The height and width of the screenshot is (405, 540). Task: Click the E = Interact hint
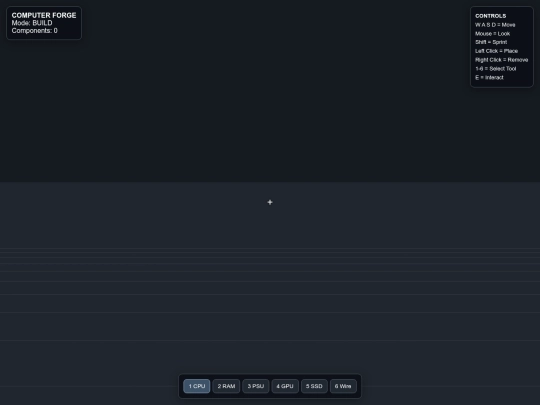[489, 77]
